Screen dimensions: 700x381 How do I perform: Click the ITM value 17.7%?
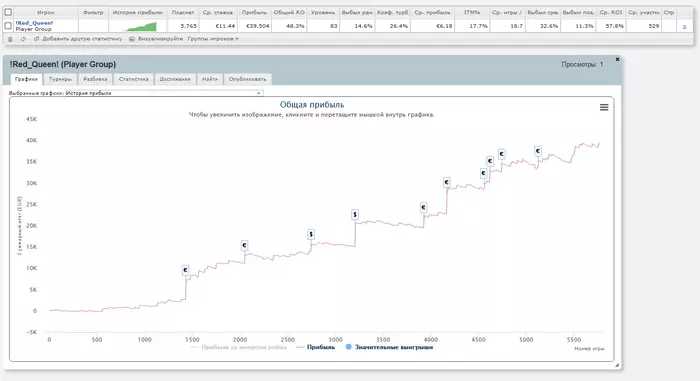(x=478, y=26)
